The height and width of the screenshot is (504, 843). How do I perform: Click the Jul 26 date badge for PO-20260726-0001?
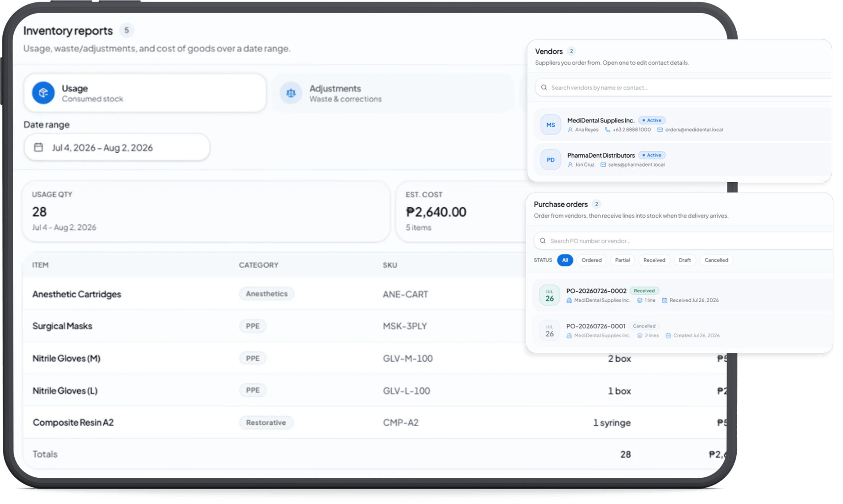549,331
